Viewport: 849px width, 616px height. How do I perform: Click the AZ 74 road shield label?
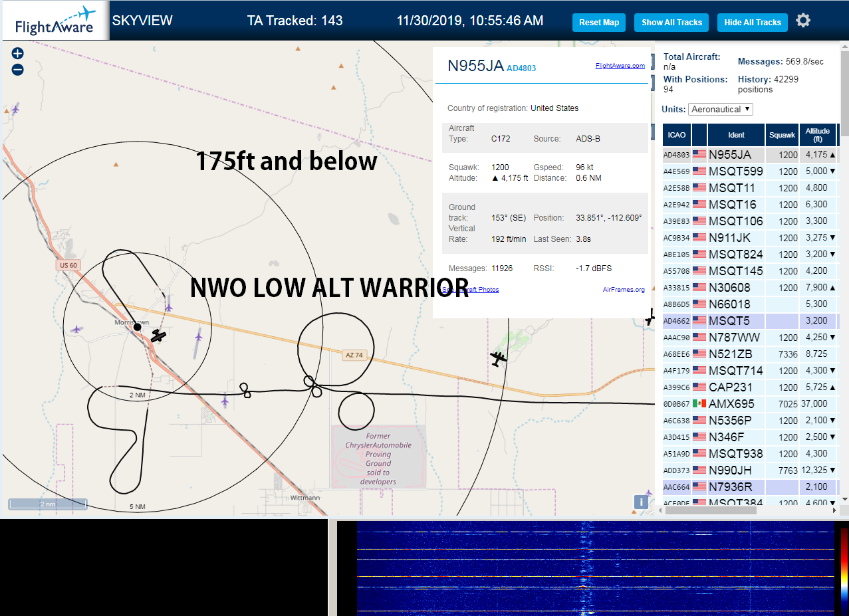click(x=354, y=355)
